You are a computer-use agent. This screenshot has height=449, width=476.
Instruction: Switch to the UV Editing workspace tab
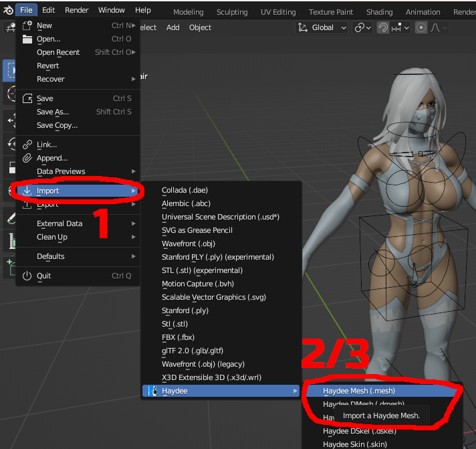tap(278, 12)
